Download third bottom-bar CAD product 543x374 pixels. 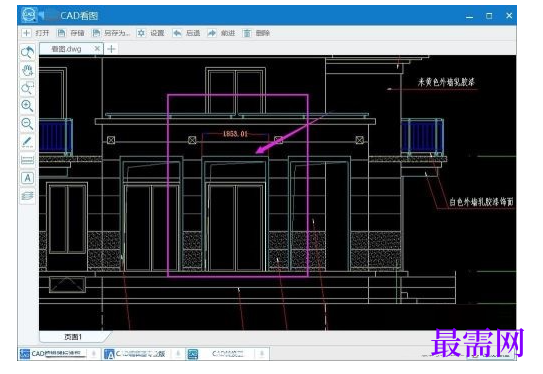coord(262,354)
